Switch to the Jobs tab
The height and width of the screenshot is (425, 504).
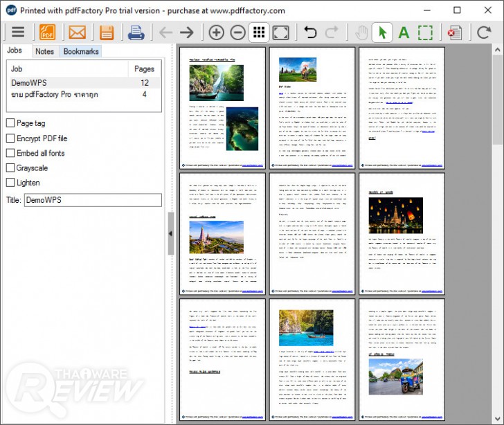(15, 51)
